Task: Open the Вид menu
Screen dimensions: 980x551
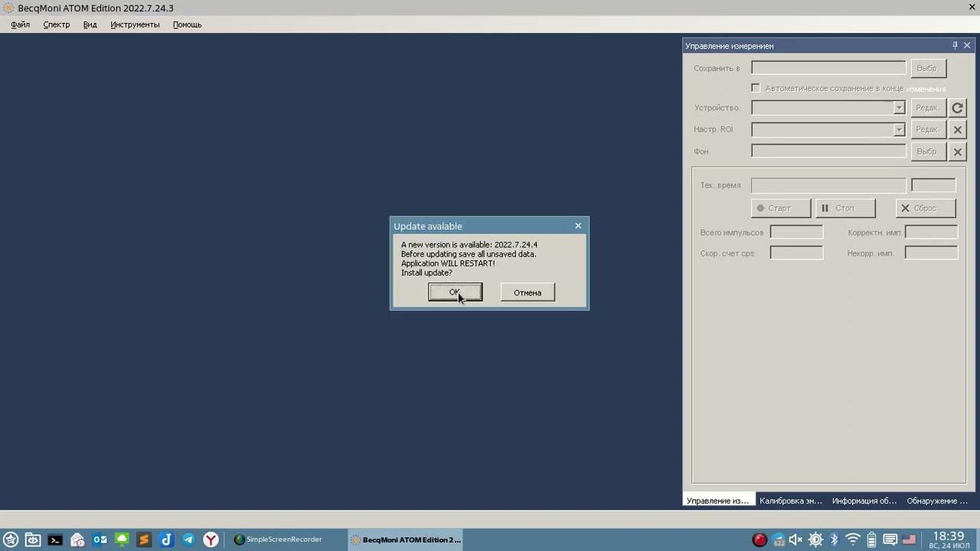Action: point(90,24)
